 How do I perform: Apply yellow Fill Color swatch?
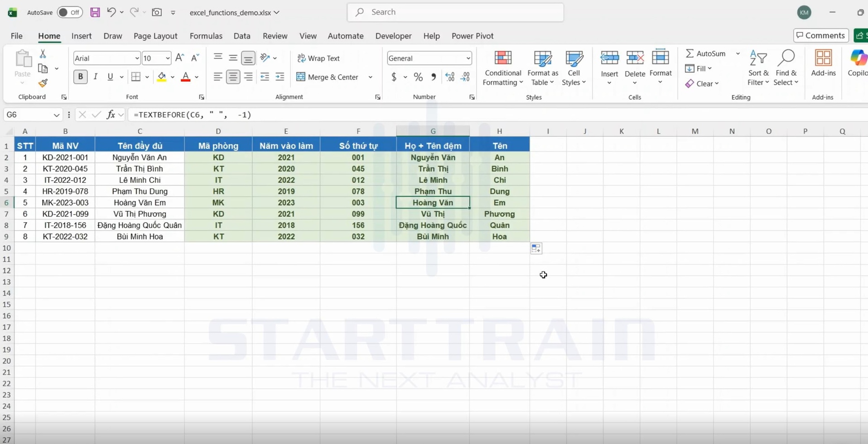click(x=162, y=77)
